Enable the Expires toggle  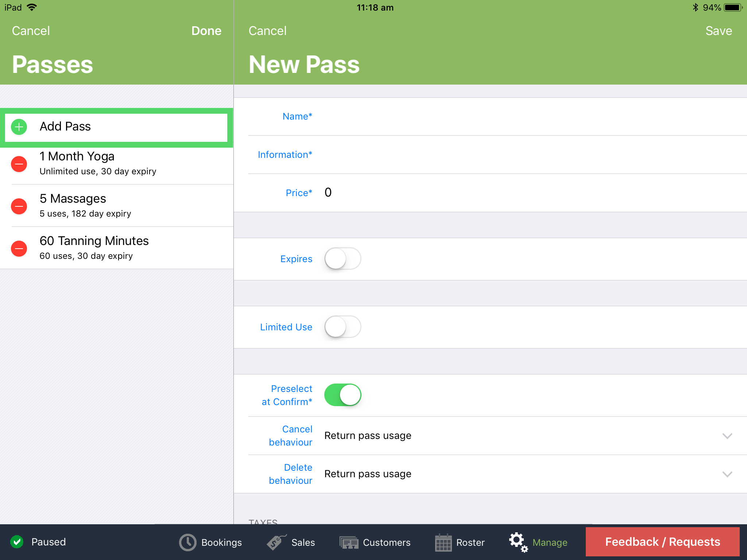pos(342,258)
